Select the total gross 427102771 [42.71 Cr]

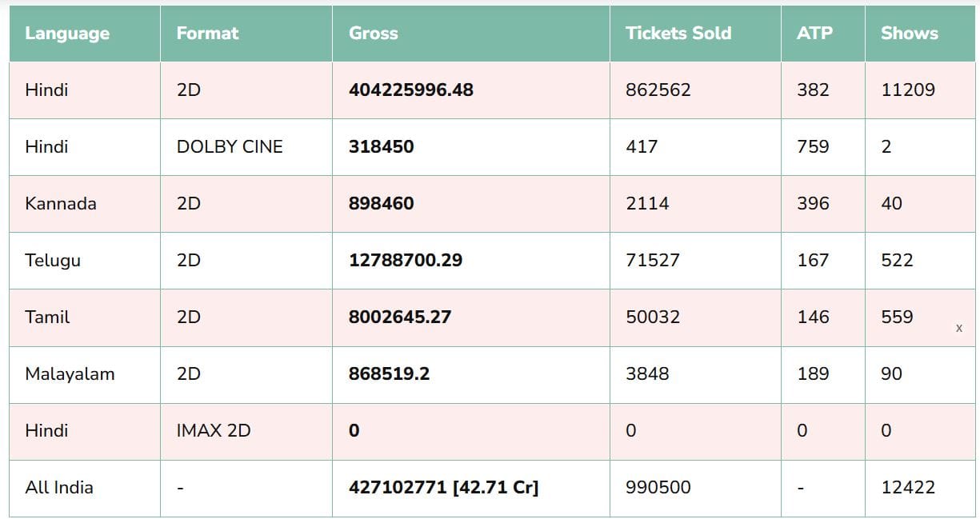coord(443,488)
